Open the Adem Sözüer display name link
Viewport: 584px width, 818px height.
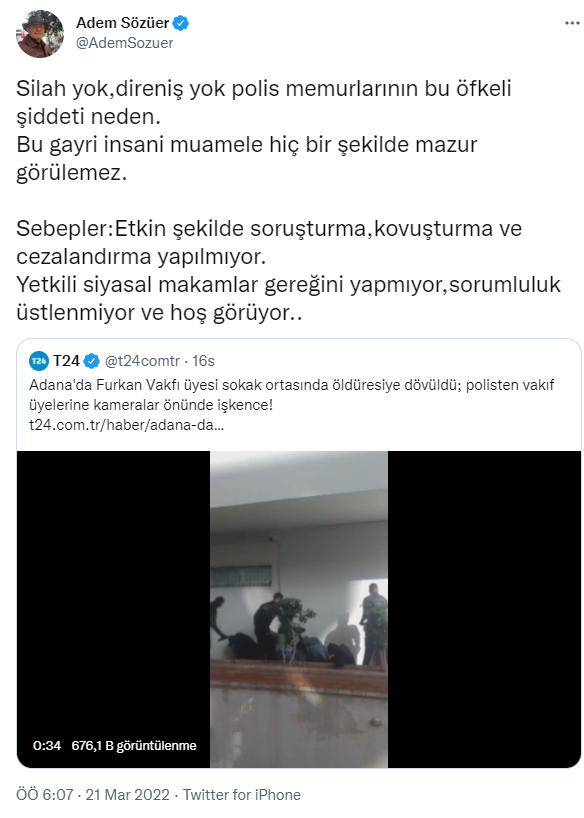[122, 23]
